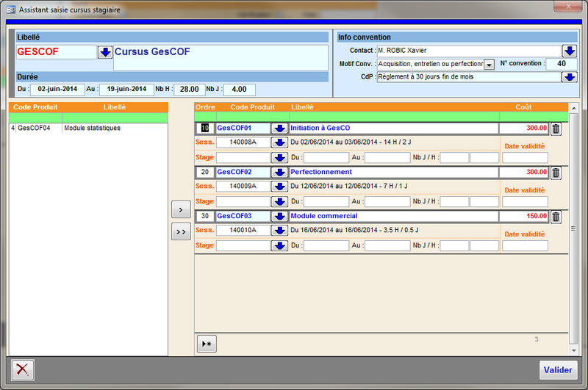Click trash icon for Perfectionnement row
The width and height of the screenshot is (588, 390).
coord(556,173)
